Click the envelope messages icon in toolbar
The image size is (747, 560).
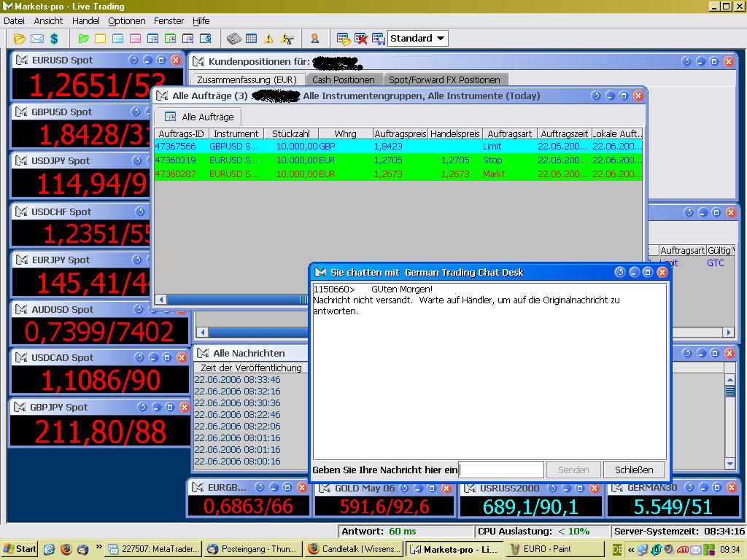tap(36, 39)
